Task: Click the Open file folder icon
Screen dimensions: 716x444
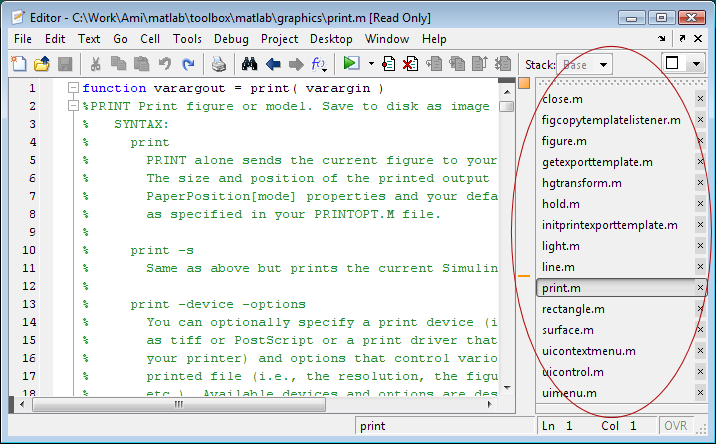Action: pyautogui.click(x=42, y=64)
